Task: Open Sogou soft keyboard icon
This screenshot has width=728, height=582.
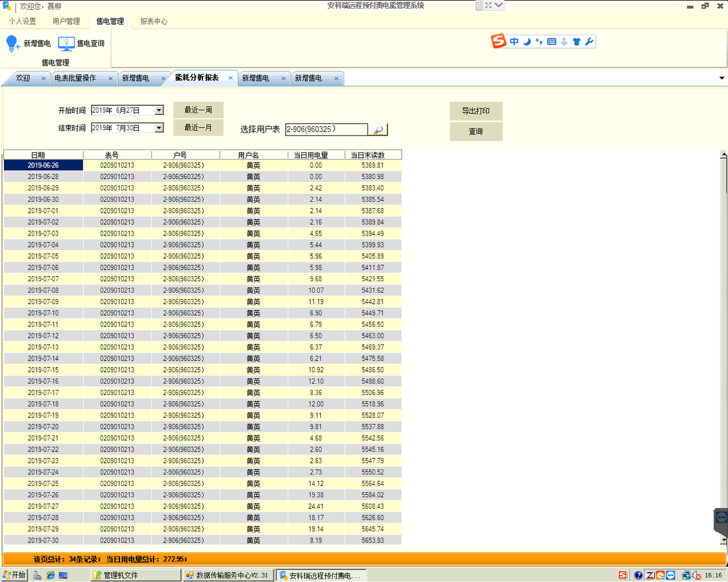Action: 551,42
